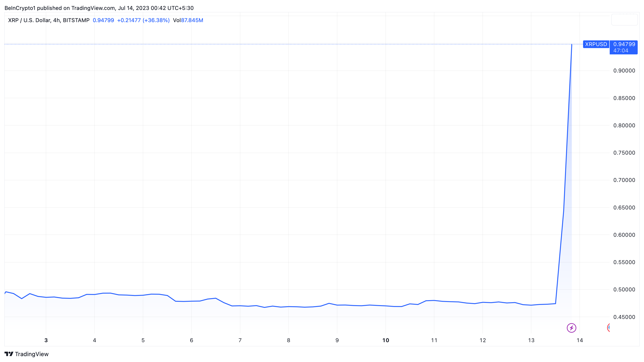644x362 pixels.
Task: Click the purple lightning bolt event icon
Action: click(x=571, y=328)
